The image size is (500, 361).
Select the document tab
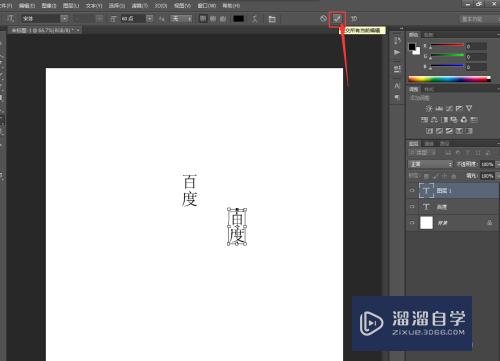pyautogui.click(x=44, y=30)
